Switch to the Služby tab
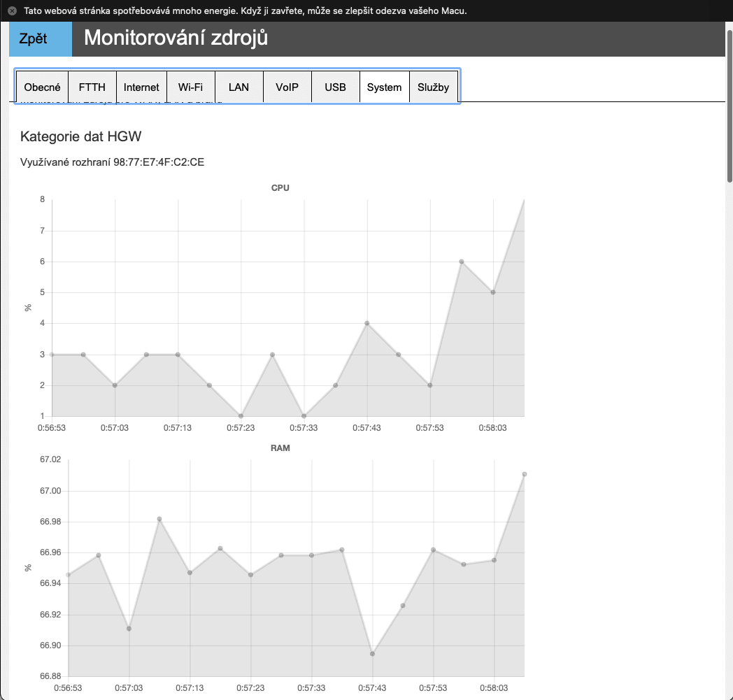The image size is (733, 700). point(434,87)
